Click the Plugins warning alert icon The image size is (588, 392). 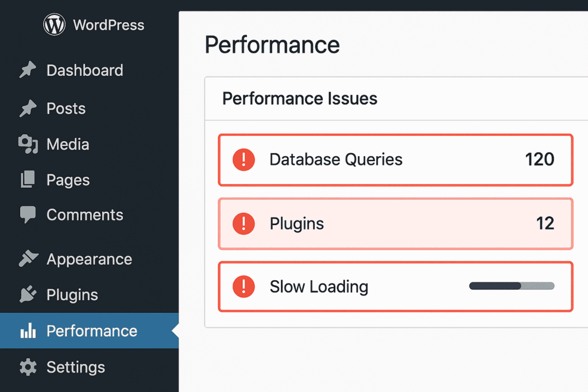pos(243,224)
